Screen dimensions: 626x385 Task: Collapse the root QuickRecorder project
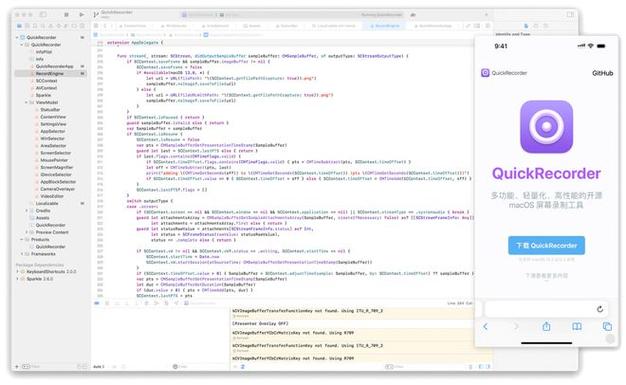point(17,37)
